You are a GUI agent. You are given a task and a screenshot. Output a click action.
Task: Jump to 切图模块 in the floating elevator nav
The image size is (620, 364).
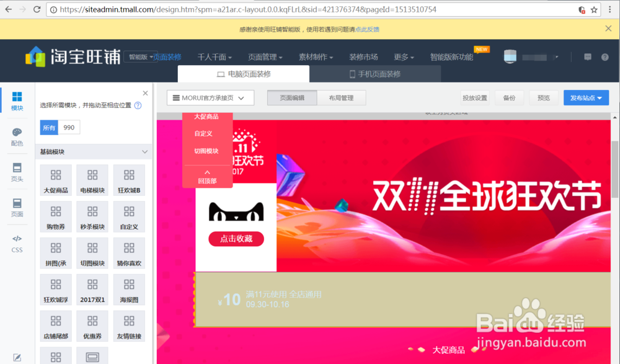click(206, 151)
